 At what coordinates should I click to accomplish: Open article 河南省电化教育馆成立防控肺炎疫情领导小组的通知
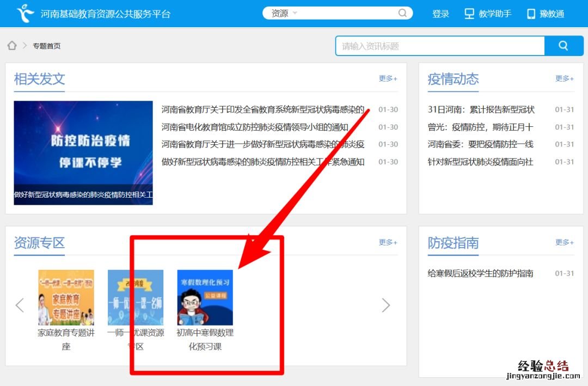tap(255, 127)
